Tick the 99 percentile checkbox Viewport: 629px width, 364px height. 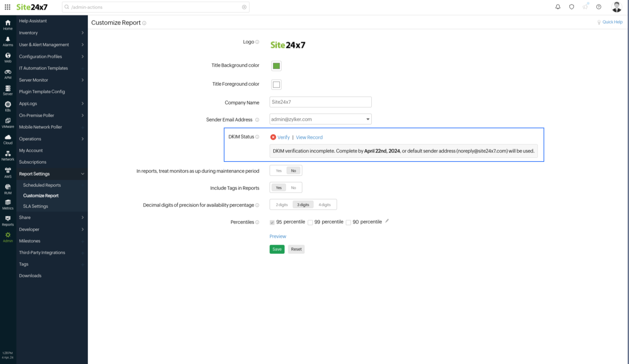[310, 222]
